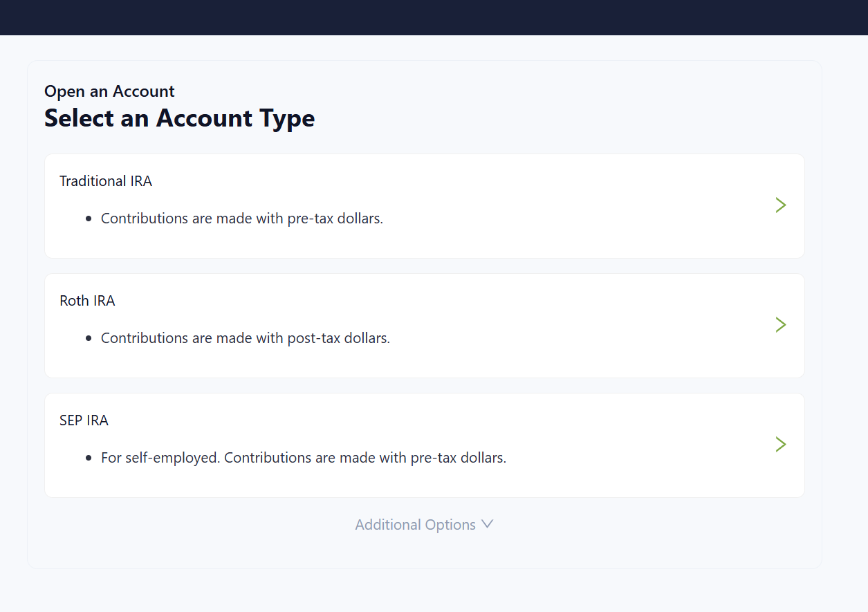
Task: Click the bullet point under SEP IRA
Action: click(89, 458)
